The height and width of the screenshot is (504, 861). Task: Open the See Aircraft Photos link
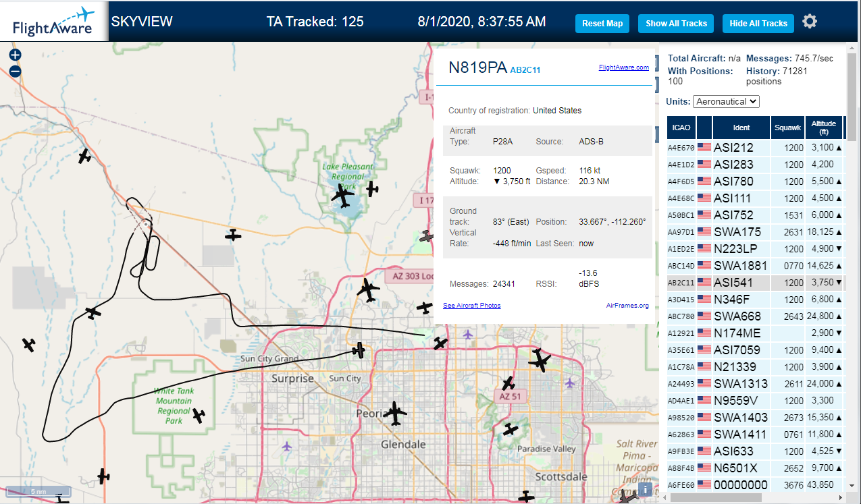click(472, 306)
